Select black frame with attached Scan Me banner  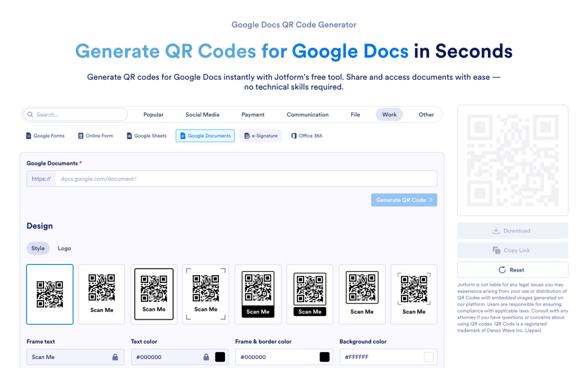coord(258,294)
